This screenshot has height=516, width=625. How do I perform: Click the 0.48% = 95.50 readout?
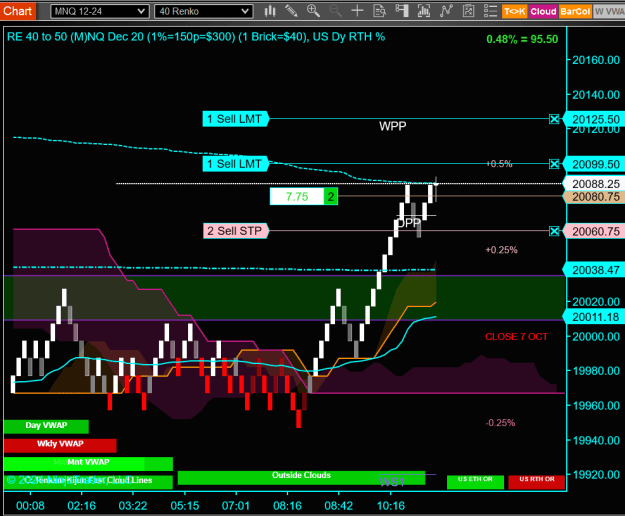(522, 39)
